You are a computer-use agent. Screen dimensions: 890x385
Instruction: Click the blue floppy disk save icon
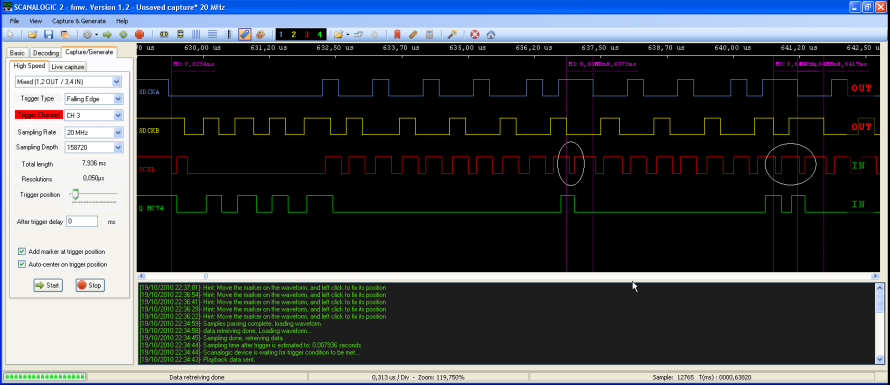point(49,35)
